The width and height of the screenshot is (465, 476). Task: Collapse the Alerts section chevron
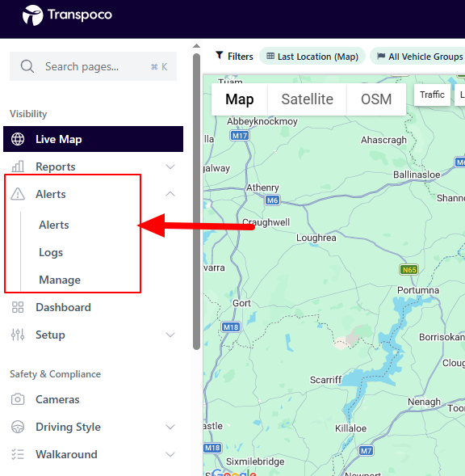click(170, 194)
